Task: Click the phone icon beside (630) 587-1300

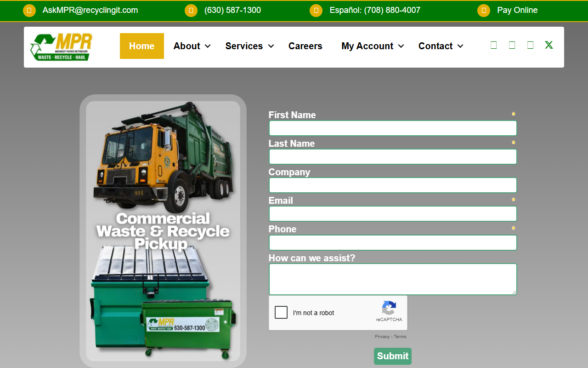Action: click(x=191, y=11)
